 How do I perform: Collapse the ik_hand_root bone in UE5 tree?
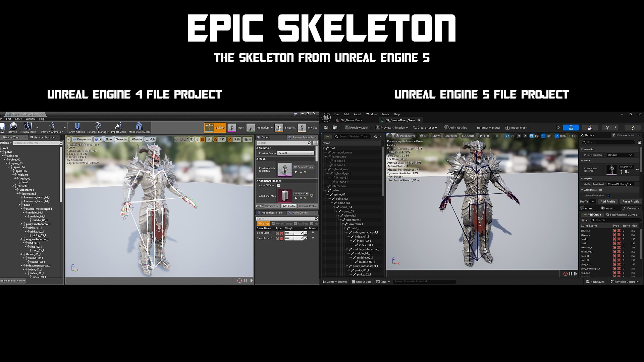coord(326,169)
